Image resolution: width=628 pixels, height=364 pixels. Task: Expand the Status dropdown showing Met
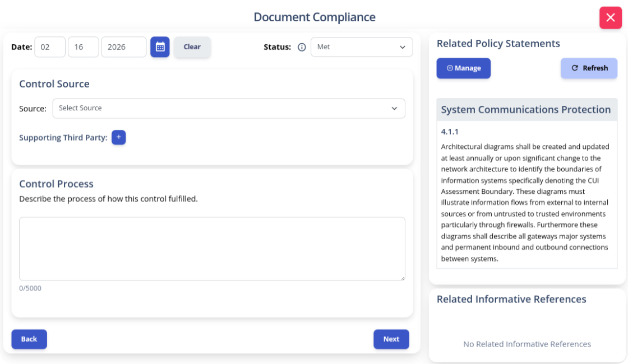pyautogui.click(x=362, y=47)
